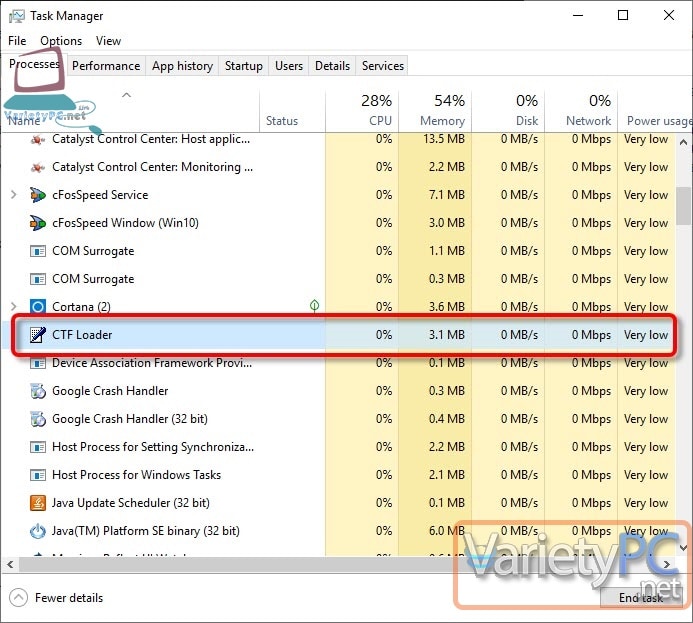Click the 3.1 MB memory of CTF Loader
This screenshot has height=623, width=693.
[446, 335]
